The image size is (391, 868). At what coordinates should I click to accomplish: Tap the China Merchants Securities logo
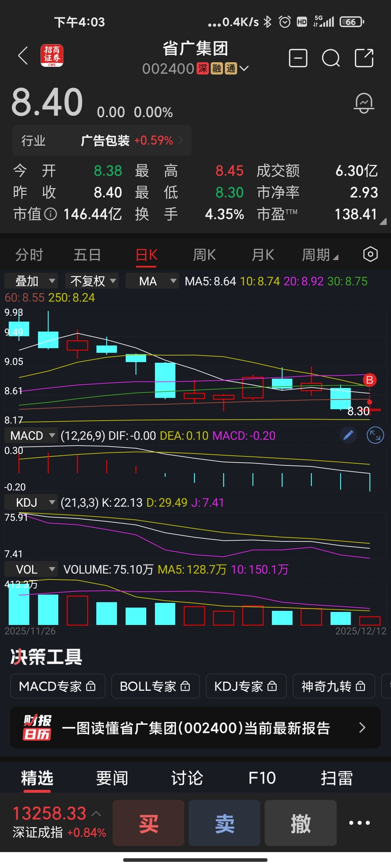(x=52, y=56)
